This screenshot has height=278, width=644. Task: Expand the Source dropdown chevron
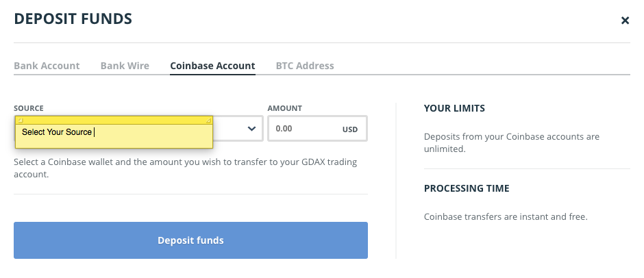251,128
